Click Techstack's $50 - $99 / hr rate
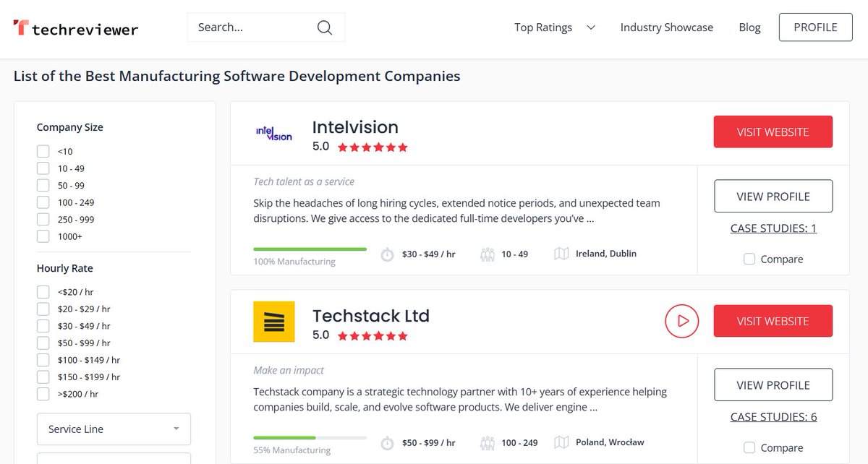The width and height of the screenshot is (868, 464). [429, 443]
